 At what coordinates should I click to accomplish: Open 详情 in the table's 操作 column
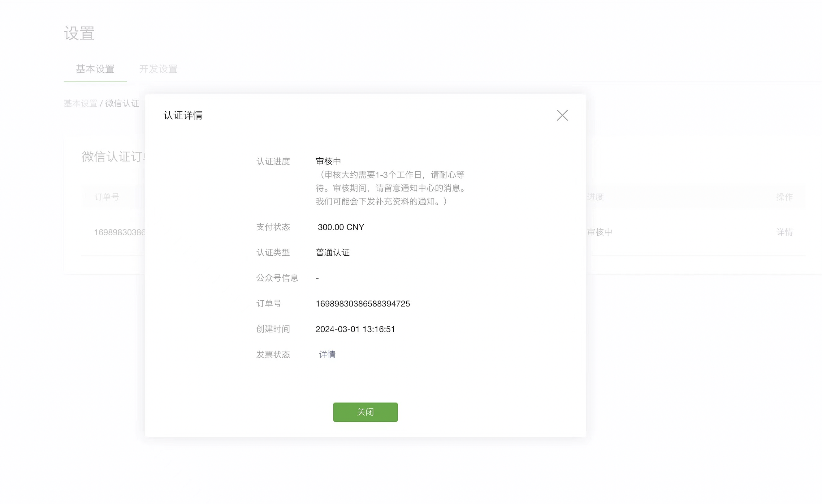(x=784, y=232)
